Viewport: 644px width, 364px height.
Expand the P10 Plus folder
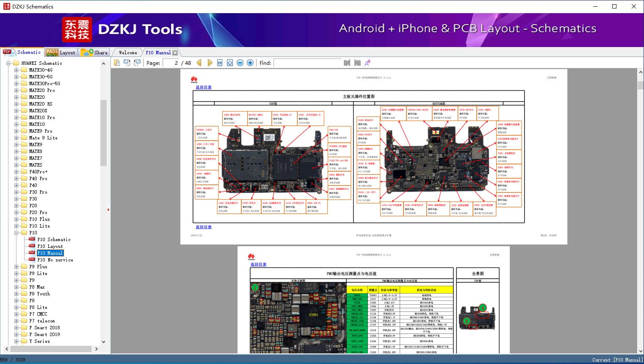tap(16, 219)
